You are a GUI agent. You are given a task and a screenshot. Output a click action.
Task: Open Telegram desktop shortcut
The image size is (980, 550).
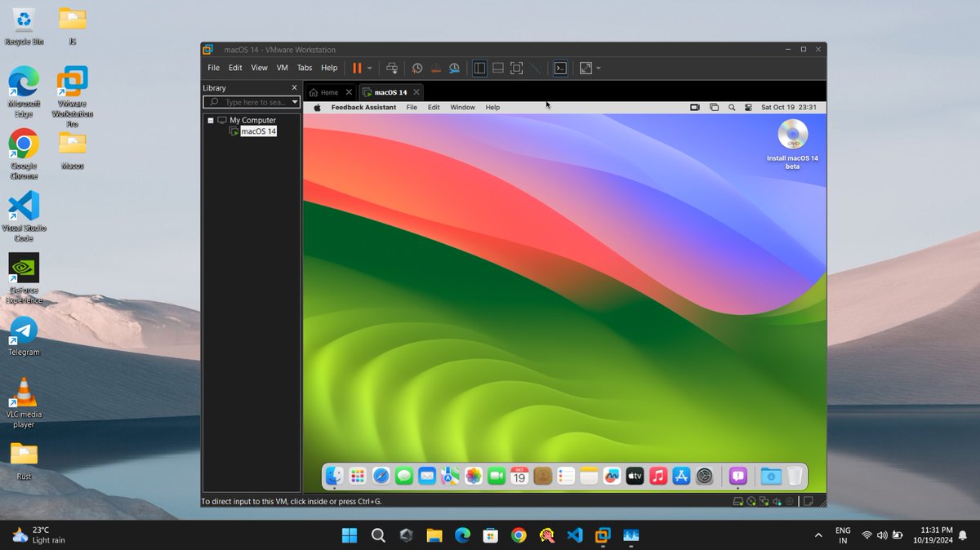(24, 335)
